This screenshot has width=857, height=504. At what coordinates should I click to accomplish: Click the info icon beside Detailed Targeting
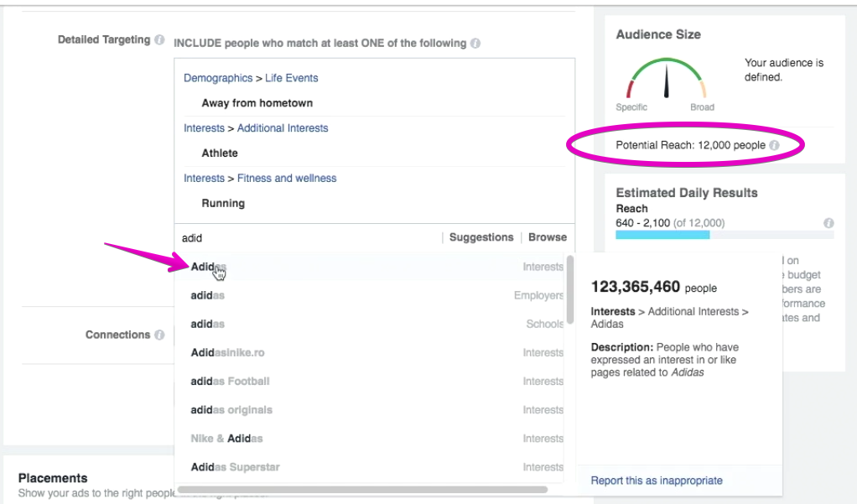(x=159, y=39)
